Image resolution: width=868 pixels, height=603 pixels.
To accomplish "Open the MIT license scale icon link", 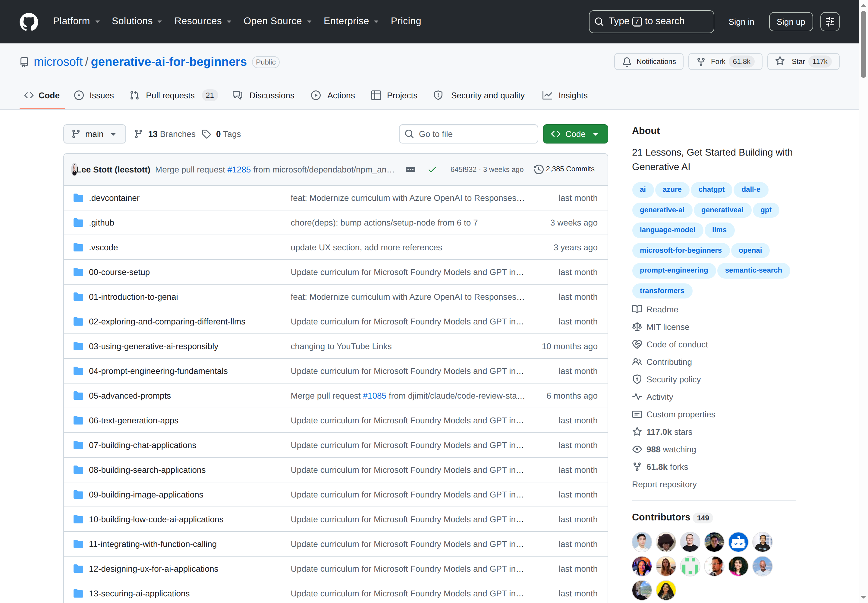I will pyautogui.click(x=661, y=327).
